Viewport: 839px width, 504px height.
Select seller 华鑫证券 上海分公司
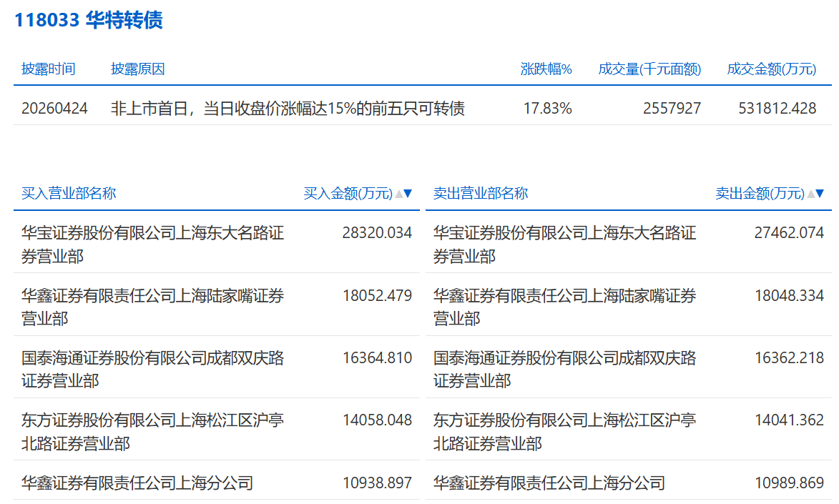549,483
